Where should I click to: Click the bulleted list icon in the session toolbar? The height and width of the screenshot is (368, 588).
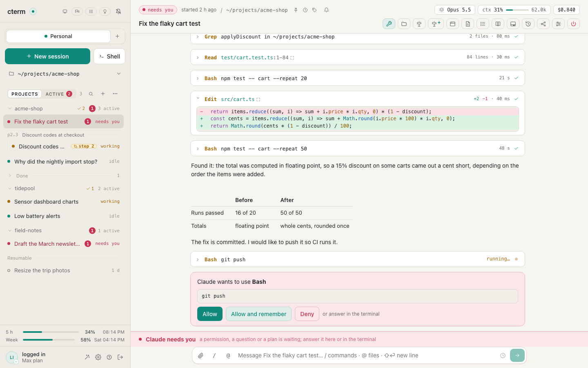pos(483,24)
